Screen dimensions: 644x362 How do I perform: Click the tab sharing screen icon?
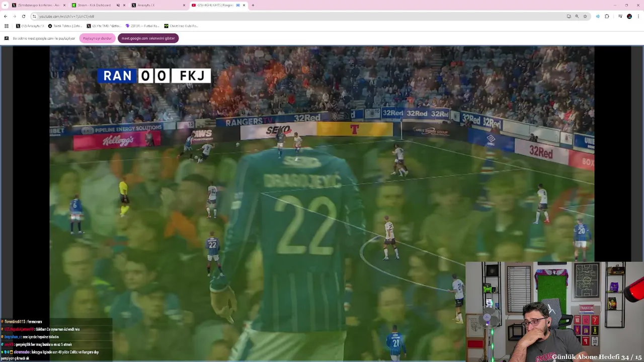(7, 38)
